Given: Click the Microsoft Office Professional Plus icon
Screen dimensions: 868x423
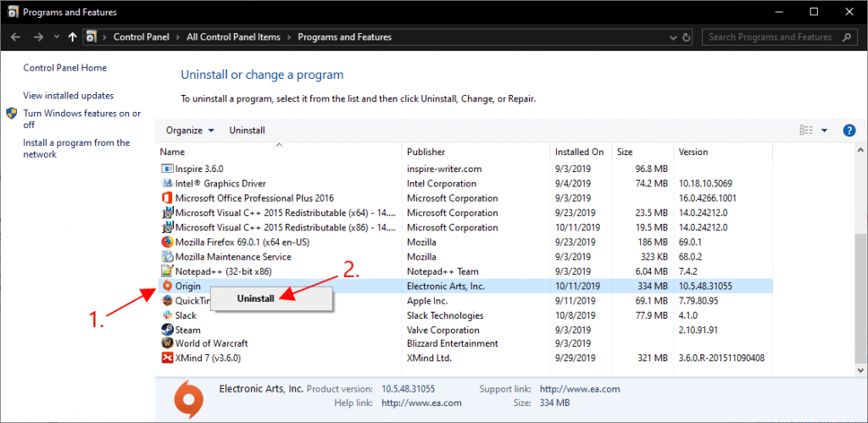Looking at the screenshot, I should click(x=166, y=198).
